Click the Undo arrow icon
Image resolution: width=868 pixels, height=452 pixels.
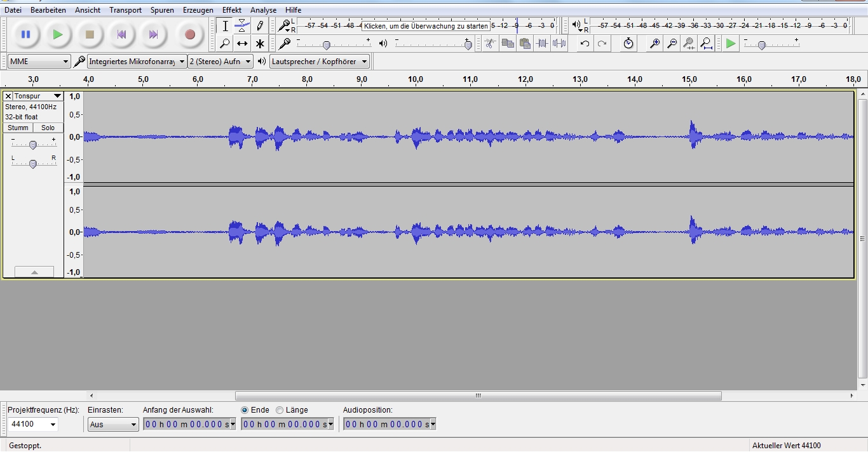tap(585, 44)
